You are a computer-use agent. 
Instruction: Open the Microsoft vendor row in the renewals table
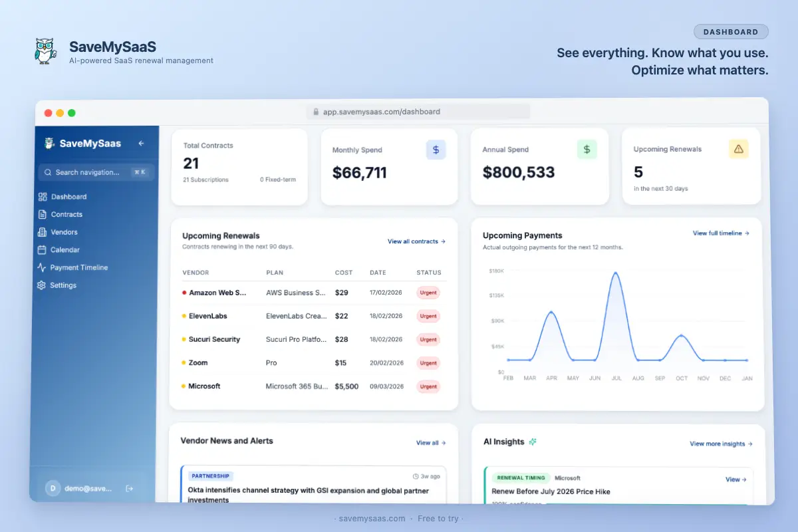(x=313, y=386)
